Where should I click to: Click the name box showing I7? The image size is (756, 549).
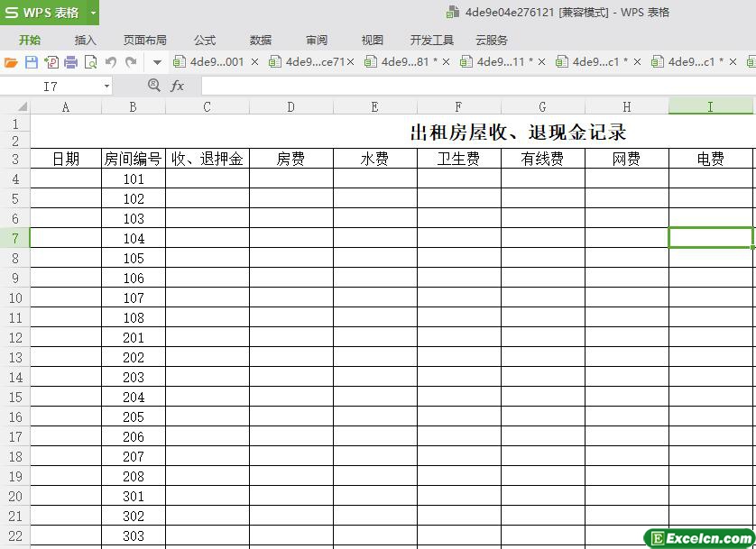(x=51, y=87)
